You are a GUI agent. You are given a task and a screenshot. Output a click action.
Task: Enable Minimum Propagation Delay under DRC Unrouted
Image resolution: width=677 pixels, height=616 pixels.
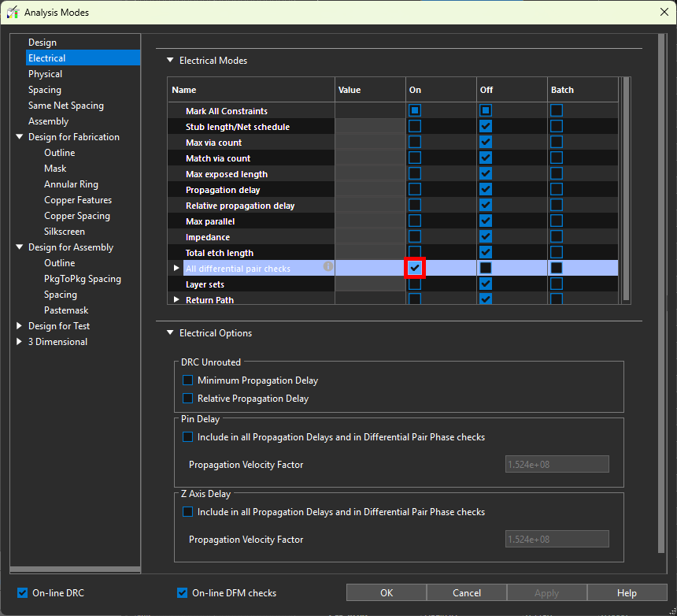(x=187, y=380)
